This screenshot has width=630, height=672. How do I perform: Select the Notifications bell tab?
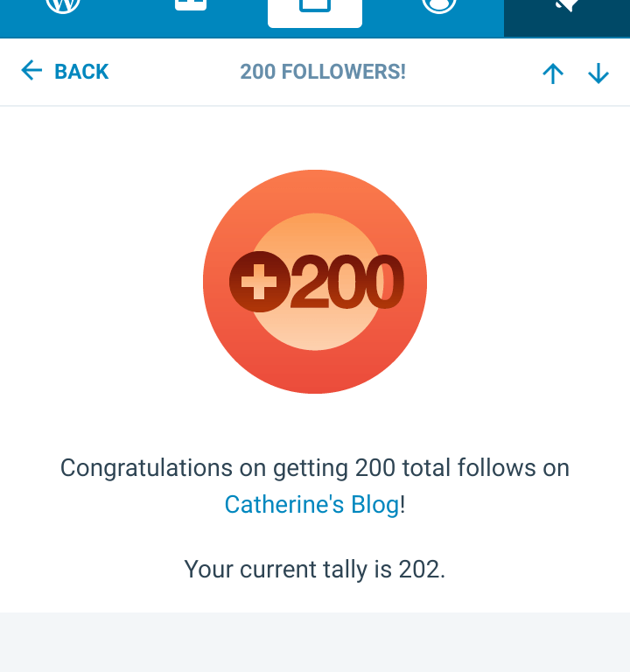click(567, 9)
